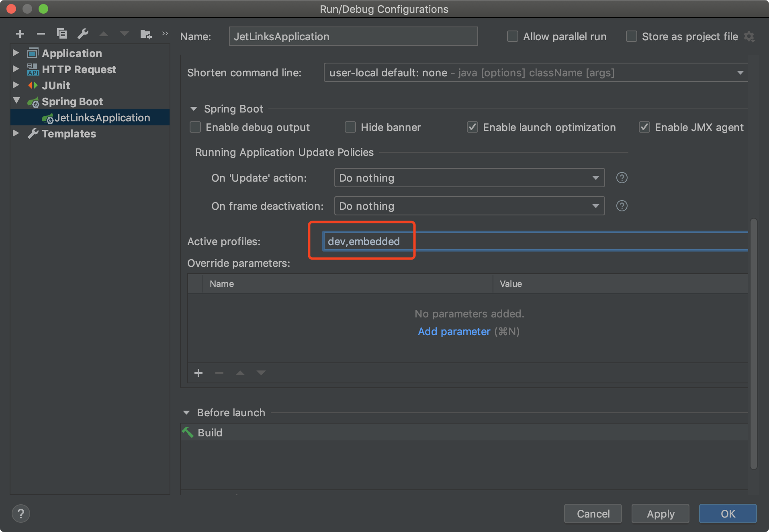Open the Shorten command line dropdown
Screen dimensions: 769x532
(x=536, y=73)
